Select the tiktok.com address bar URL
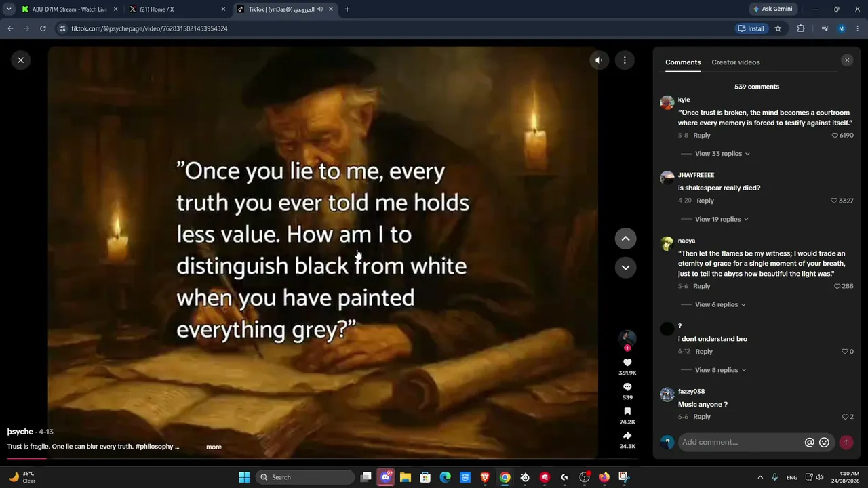This screenshot has height=488, width=868. pyautogui.click(x=149, y=28)
